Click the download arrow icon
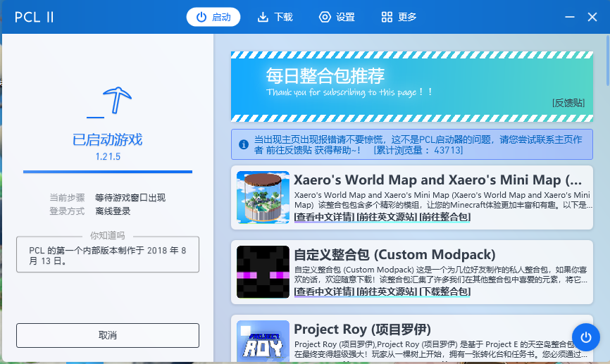The width and height of the screenshot is (610, 364). click(x=263, y=17)
